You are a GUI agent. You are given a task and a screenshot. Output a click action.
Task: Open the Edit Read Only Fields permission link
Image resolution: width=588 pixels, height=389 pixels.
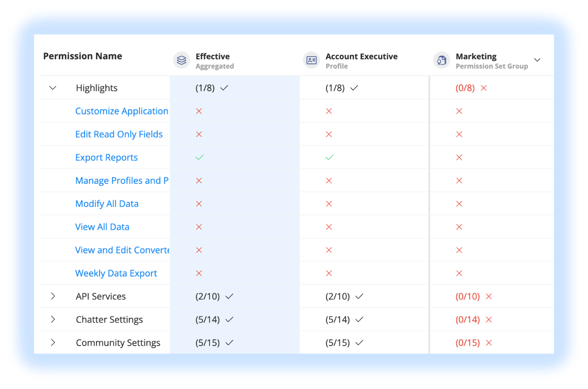(119, 134)
